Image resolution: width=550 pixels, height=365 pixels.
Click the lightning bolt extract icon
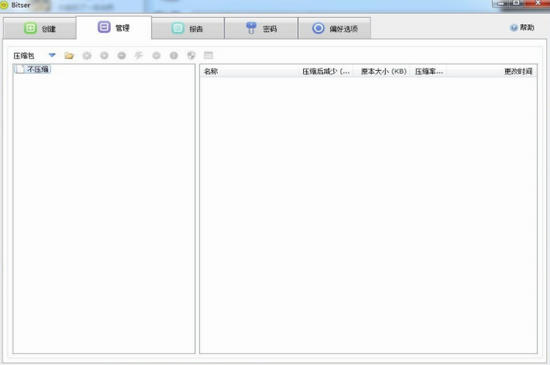pos(139,55)
